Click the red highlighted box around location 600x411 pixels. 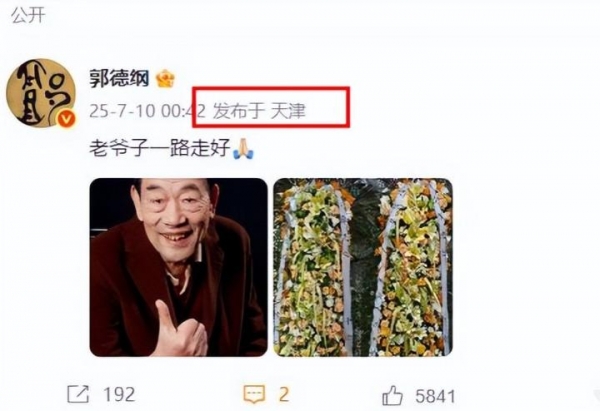tap(271, 107)
